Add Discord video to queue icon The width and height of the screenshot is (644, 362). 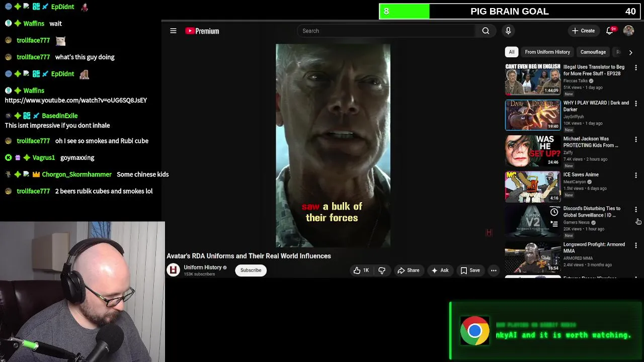pyautogui.click(x=554, y=224)
